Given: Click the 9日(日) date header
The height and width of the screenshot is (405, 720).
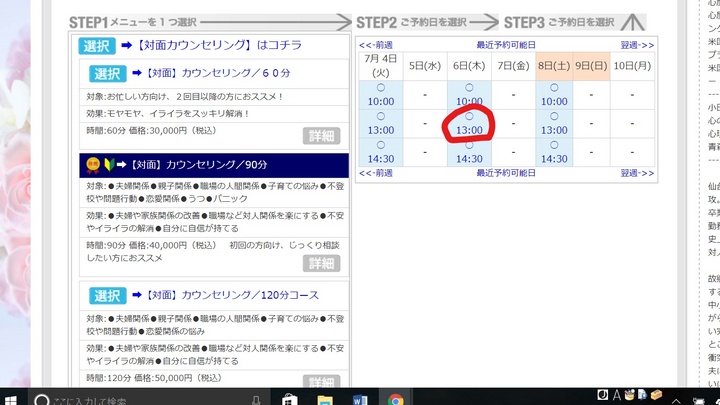Looking at the screenshot, I should click(591, 66).
